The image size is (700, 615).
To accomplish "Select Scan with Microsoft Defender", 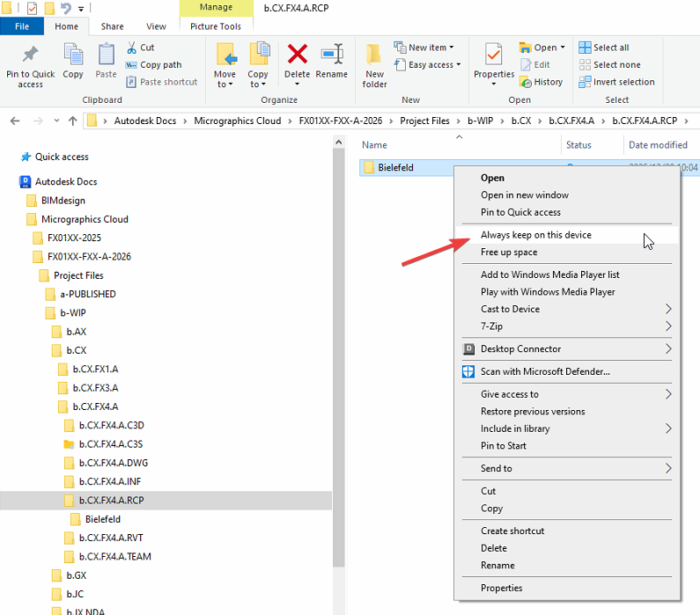I will click(566, 371).
